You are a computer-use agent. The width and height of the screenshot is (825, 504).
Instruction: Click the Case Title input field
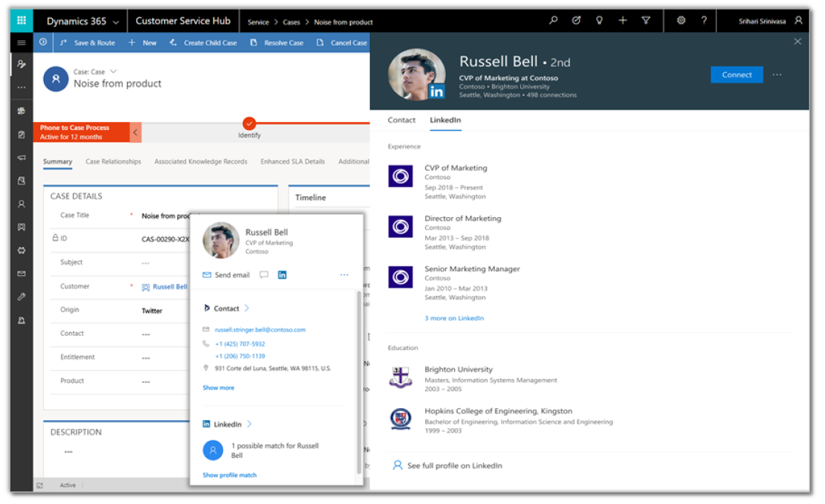165,216
